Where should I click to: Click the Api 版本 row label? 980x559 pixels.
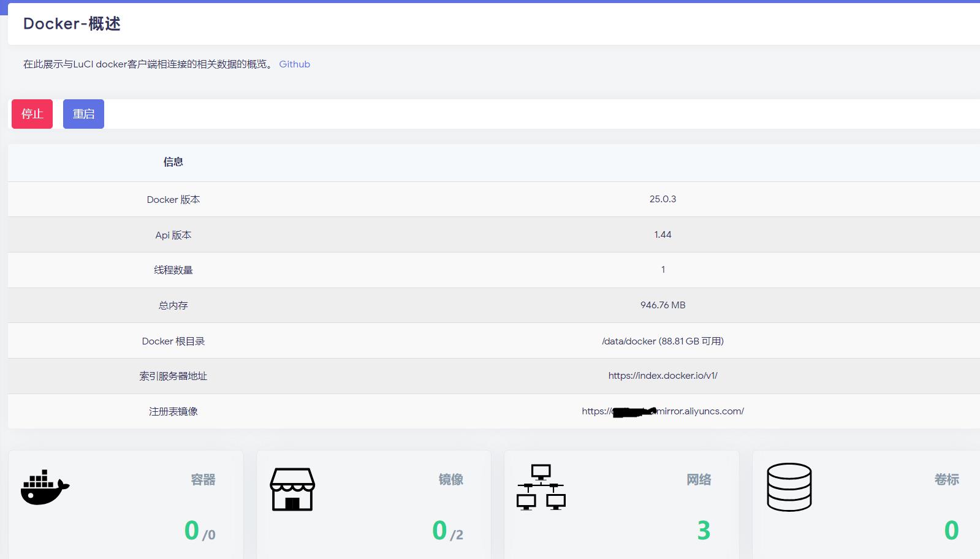(x=173, y=235)
